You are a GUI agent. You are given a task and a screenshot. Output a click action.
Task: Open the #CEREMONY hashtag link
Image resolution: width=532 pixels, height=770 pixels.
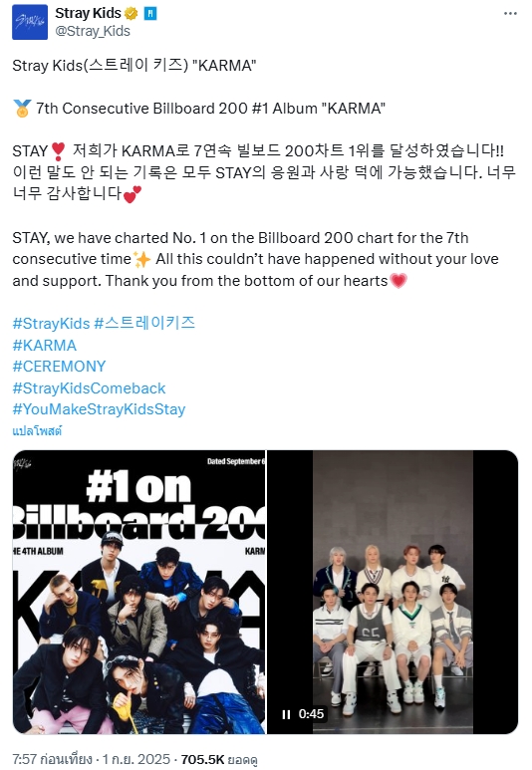(x=59, y=367)
